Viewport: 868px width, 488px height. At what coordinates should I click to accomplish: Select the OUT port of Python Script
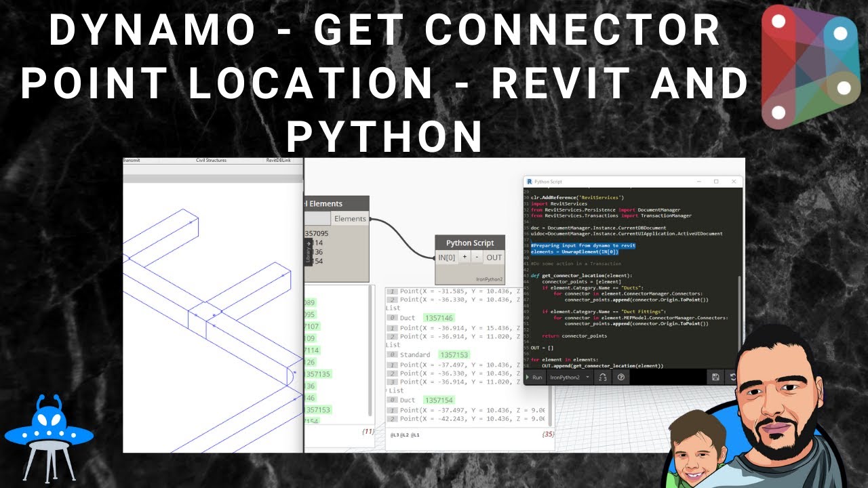494,258
